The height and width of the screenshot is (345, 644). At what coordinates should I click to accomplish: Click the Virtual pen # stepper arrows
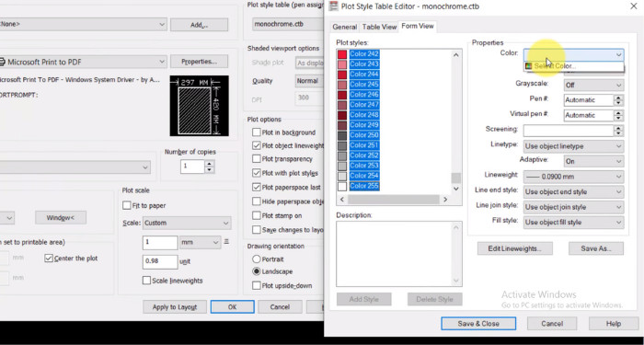pos(618,115)
